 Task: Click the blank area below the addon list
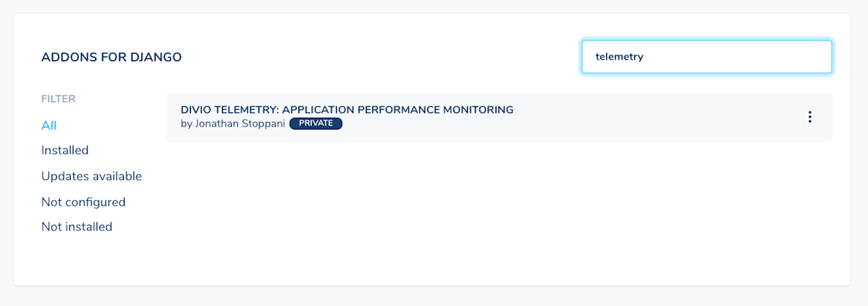(x=499, y=210)
